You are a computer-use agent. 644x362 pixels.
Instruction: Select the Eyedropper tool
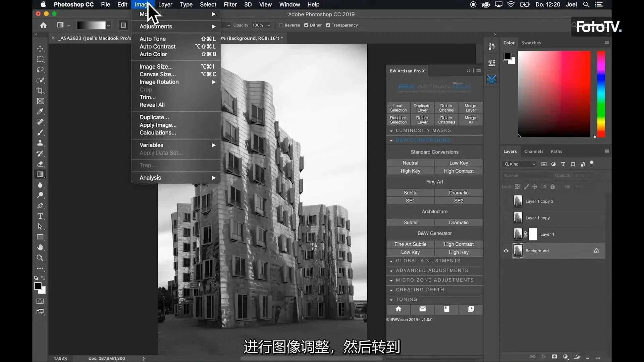pyautogui.click(x=40, y=111)
